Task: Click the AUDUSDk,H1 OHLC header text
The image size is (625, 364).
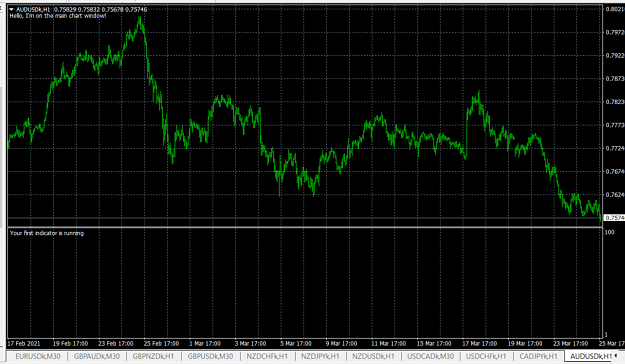Action: click(82, 9)
